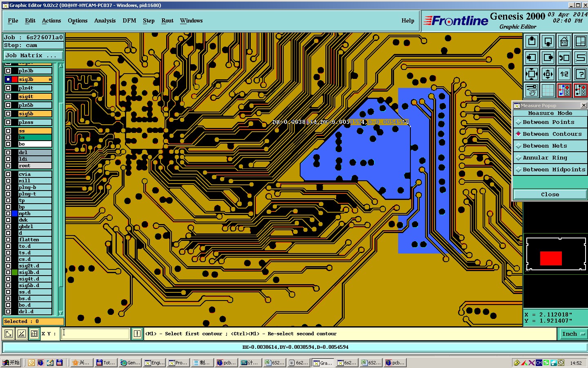588x368 pixels.
Task: Open the Options menu
Action: tap(78, 21)
